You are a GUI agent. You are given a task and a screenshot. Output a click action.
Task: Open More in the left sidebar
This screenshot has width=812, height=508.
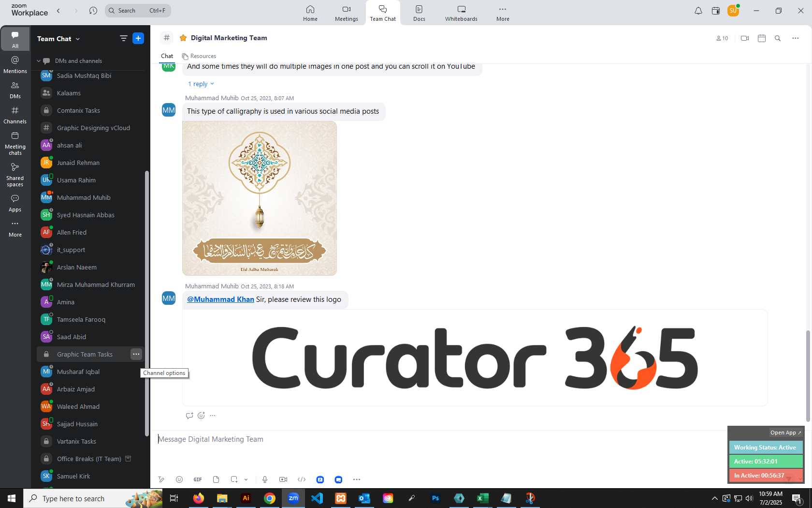(15, 228)
